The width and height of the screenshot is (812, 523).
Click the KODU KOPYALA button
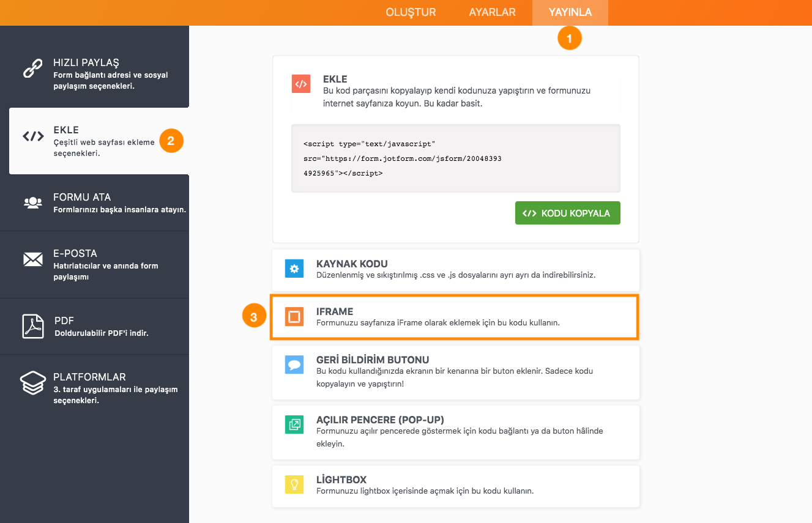click(567, 213)
